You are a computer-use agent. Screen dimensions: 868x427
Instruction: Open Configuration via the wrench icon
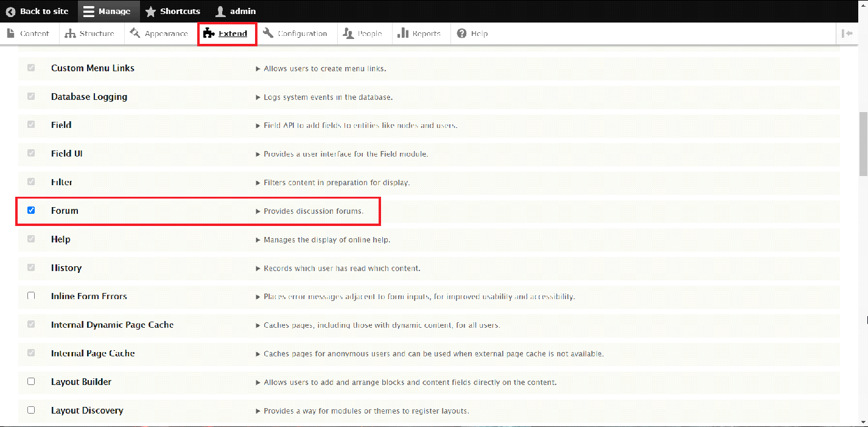click(268, 34)
